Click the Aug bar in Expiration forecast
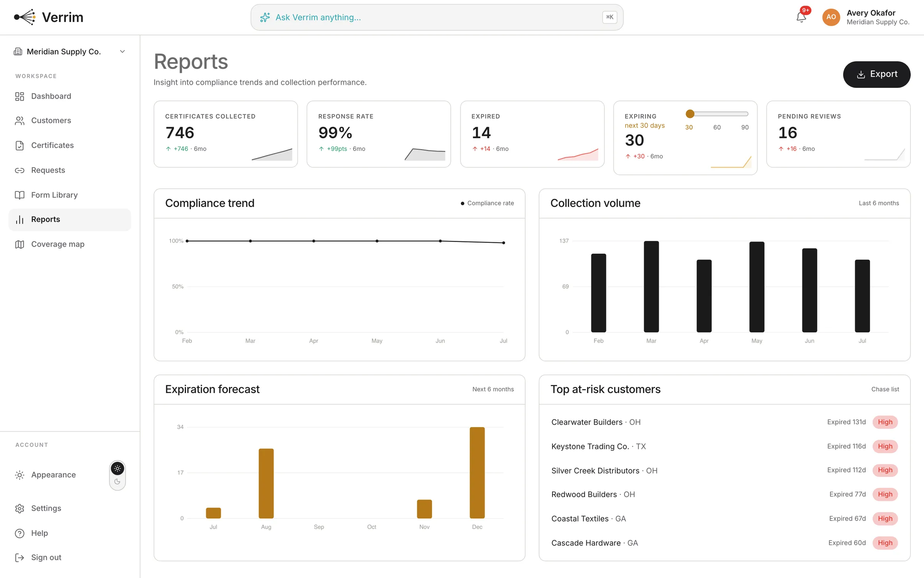 (x=266, y=484)
